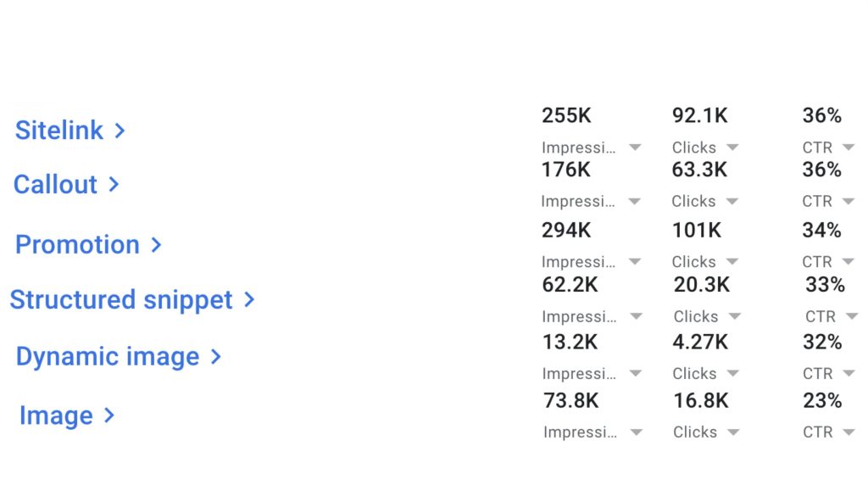868x485 pixels.
Task: Expand Dynamic image Impressions dropdown arrow
Action: (x=635, y=374)
